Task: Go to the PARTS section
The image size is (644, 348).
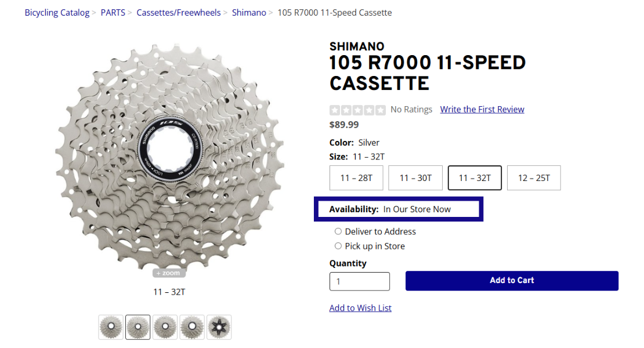Action: pyautogui.click(x=113, y=12)
